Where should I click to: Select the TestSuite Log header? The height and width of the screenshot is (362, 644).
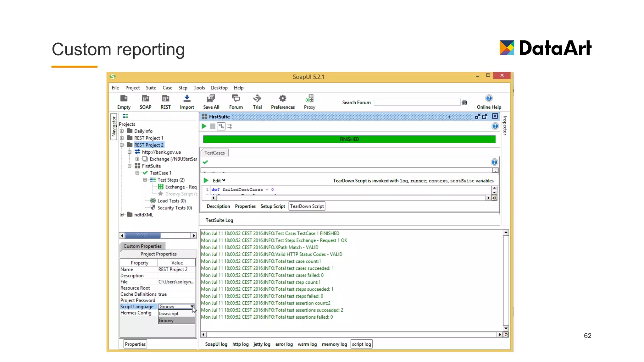pyautogui.click(x=219, y=220)
